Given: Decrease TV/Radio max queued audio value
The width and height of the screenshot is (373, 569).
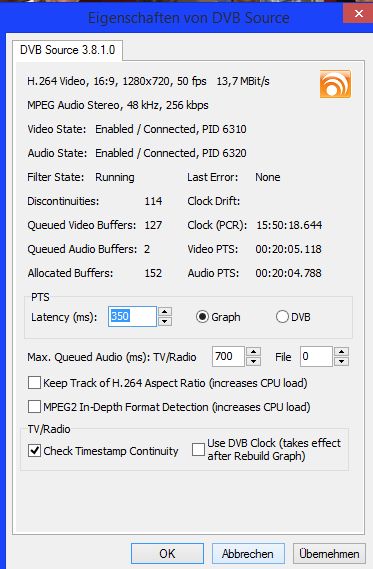Looking at the screenshot, I should 253,361.
